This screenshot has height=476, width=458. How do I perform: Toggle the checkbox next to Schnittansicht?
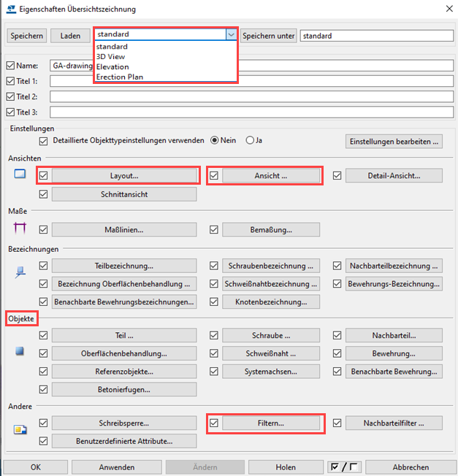tap(43, 194)
